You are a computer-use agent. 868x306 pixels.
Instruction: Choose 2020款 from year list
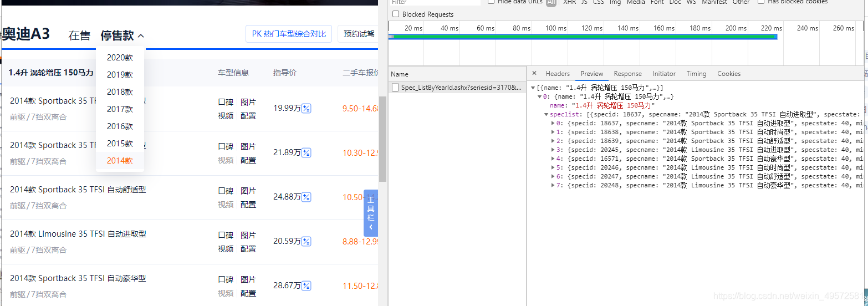point(120,58)
